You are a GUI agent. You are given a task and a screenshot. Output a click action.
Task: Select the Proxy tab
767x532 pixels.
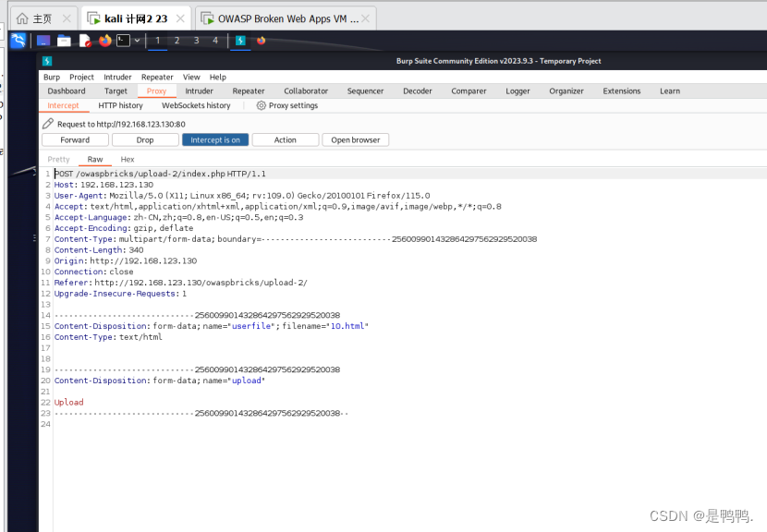pyautogui.click(x=156, y=91)
